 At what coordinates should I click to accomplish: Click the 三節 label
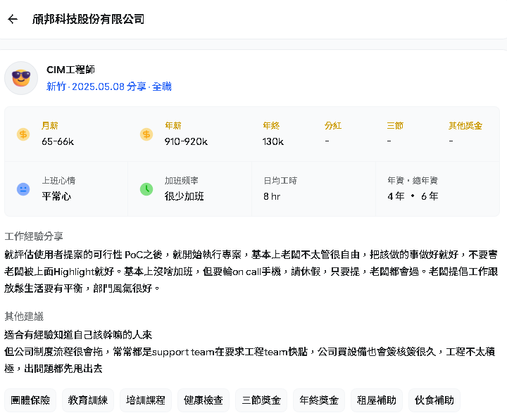tap(395, 126)
